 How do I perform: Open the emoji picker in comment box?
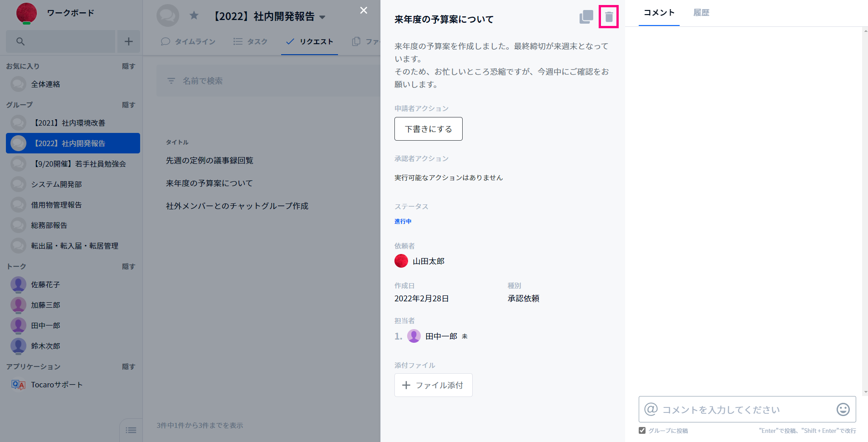[843, 409]
